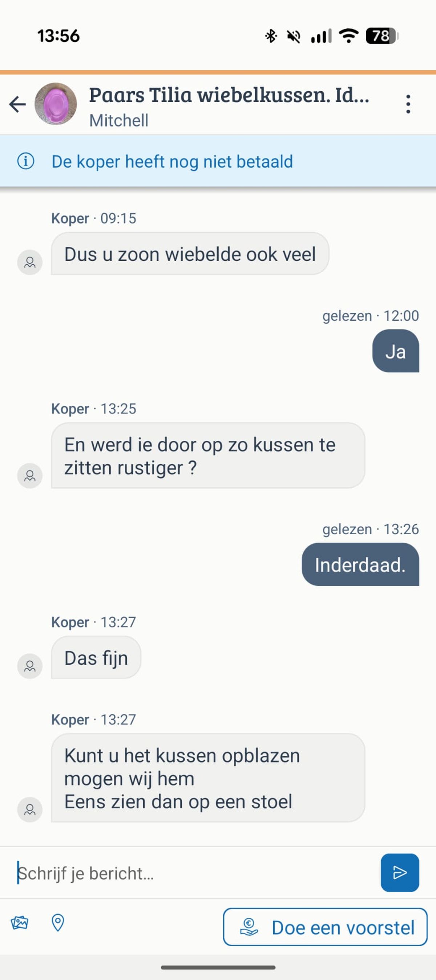Attach a photo using image icon
Viewport: 436px width, 980px height.
click(19, 923)
